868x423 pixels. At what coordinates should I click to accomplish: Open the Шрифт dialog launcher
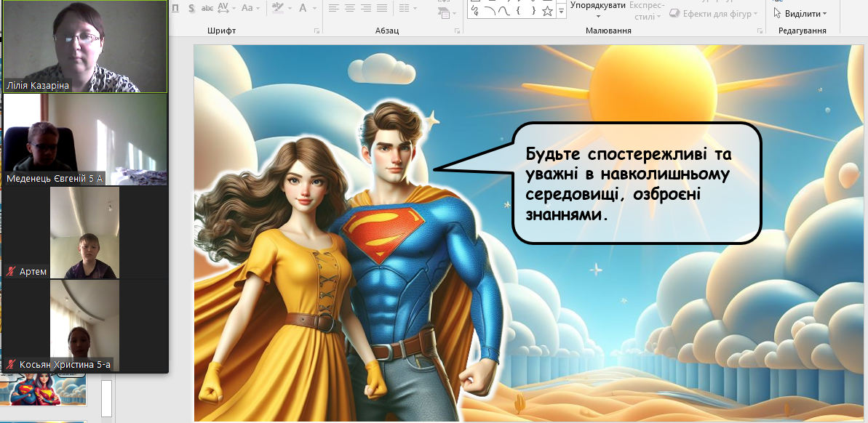point(316,31)
